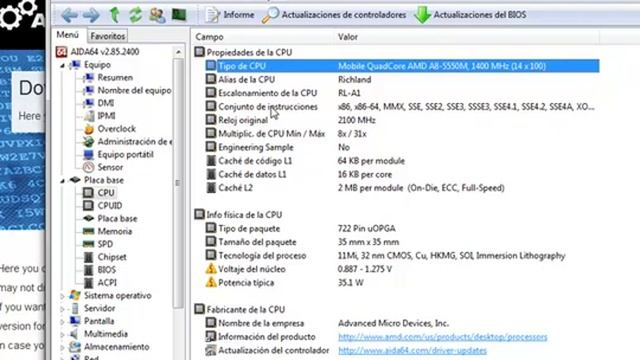Click the Sistema operativo Windows icon
Viewport: 640px width, 360px height.
click(75, 295)
